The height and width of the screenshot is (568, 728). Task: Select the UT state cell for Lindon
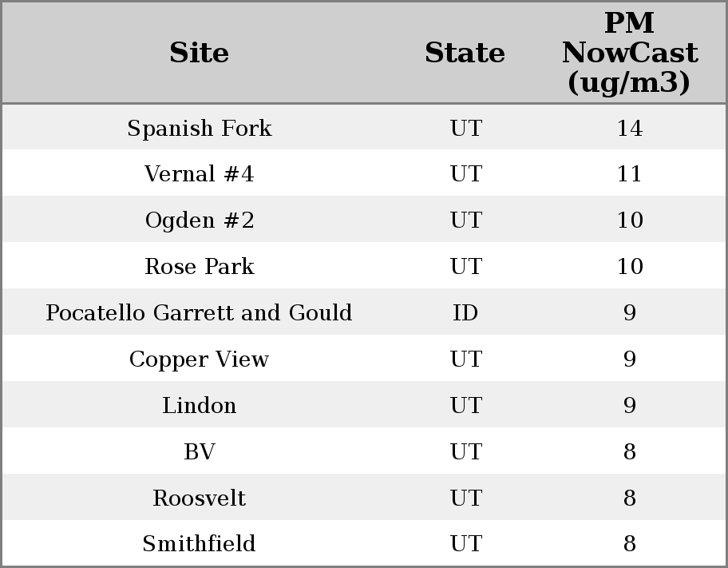pyautogui.click(x=465, y=406)
